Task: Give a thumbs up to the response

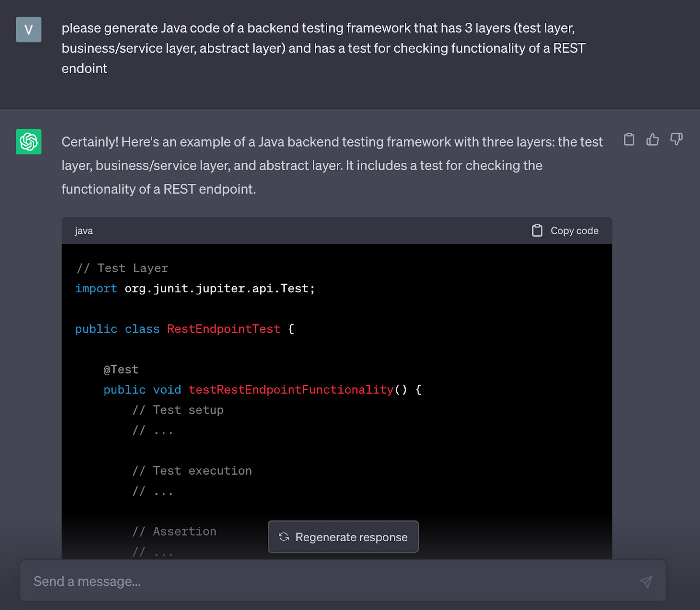Action: coord(652,140)
